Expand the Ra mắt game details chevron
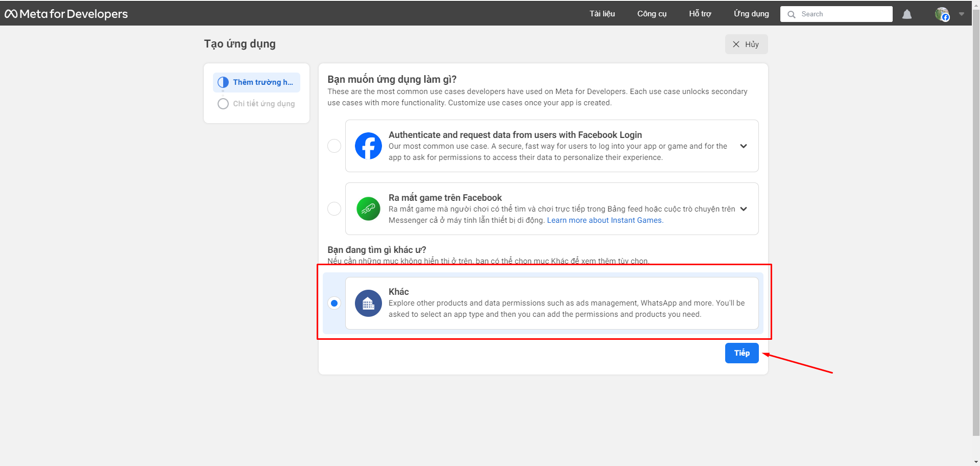The height and width of the screenshot is (466, 980). tap(744, 209)
